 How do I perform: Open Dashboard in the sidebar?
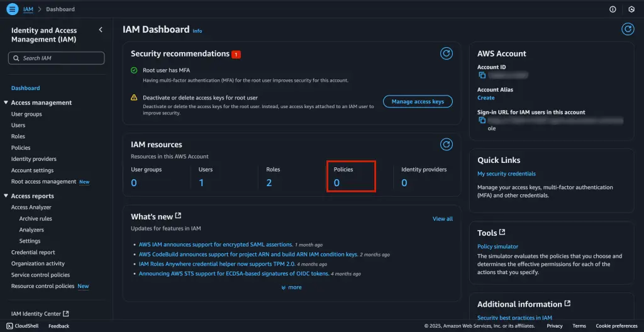pyautogui.click(x=25, y=88)
